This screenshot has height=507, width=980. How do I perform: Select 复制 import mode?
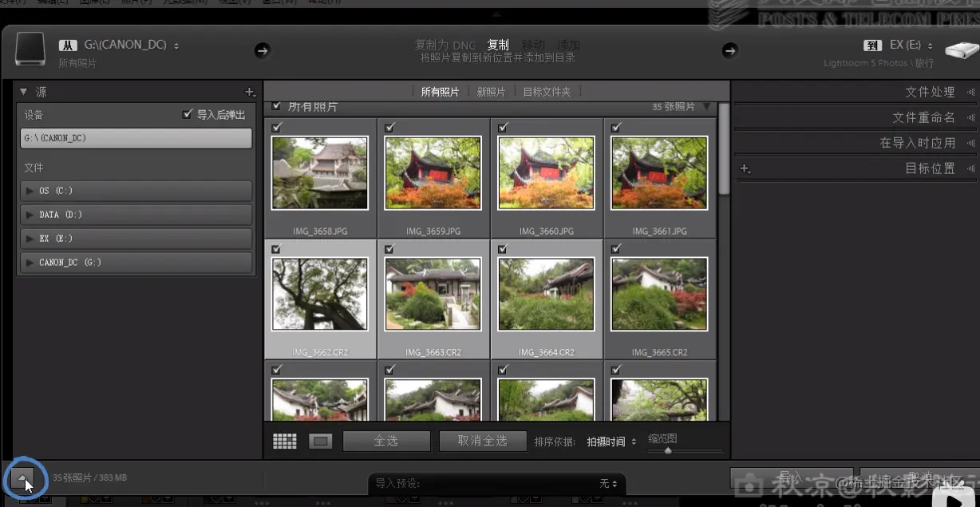click(498, 45)
